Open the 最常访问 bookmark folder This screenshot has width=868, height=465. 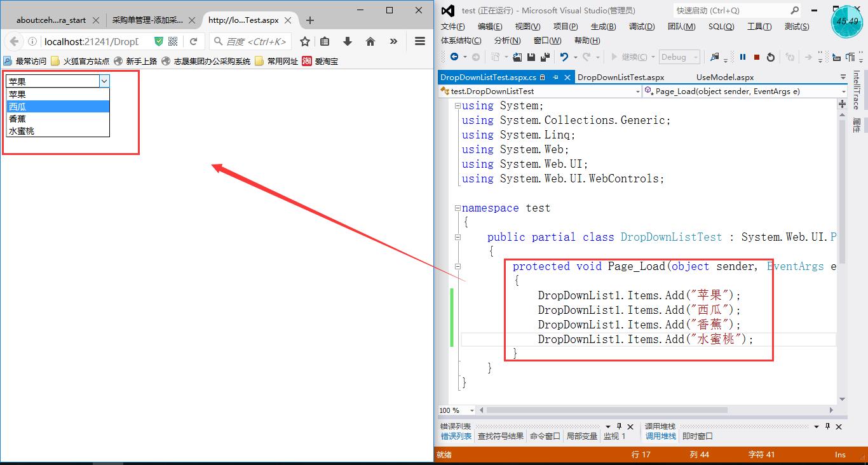click(25, 62)
